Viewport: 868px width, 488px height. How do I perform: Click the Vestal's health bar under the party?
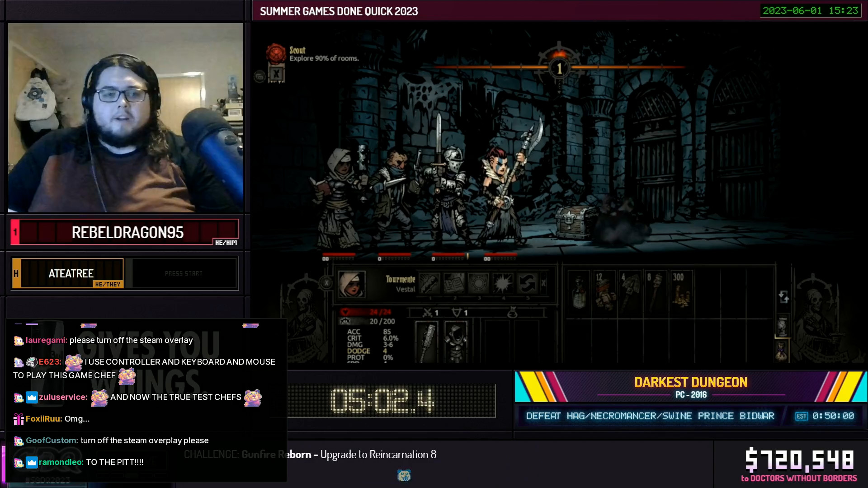click(x=339, y=256)
